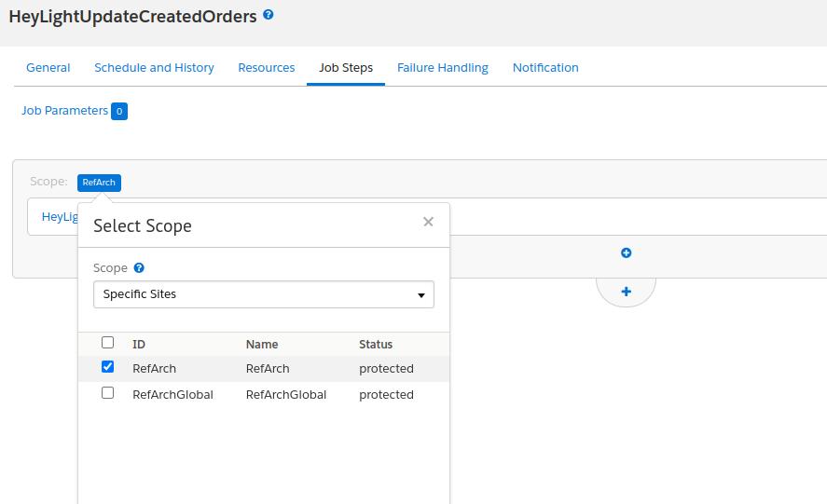Click the Job Parameters count badge 0
The image size is (827, 504).
[119, 111]
